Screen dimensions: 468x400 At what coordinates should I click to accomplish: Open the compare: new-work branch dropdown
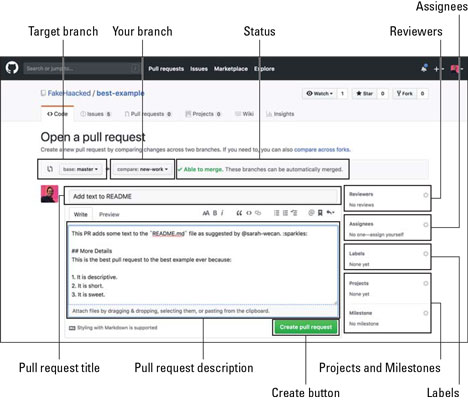[142, 169]
